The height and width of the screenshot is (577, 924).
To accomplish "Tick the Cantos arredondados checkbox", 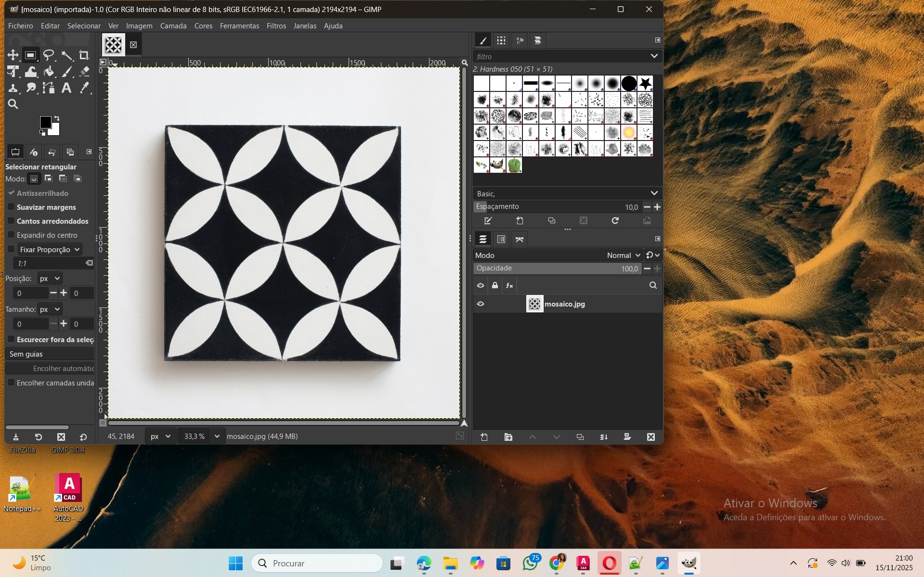I will coord(11,221).
